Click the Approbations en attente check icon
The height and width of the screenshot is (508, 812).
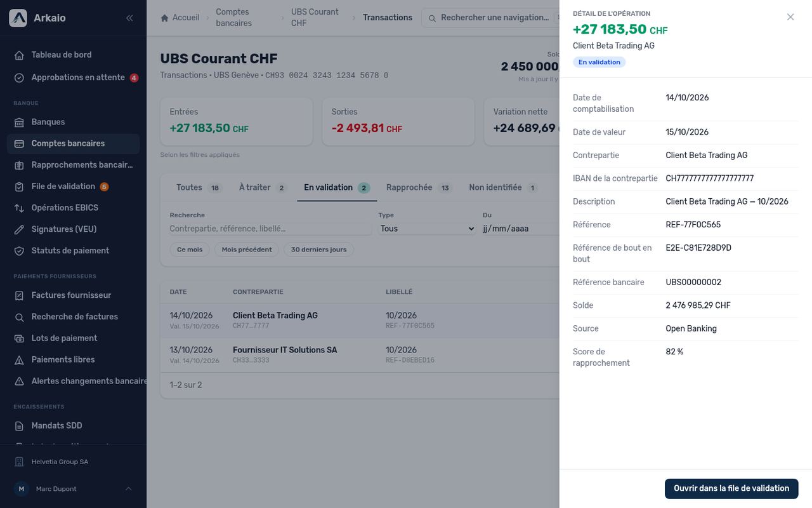[x=19, y=77]
